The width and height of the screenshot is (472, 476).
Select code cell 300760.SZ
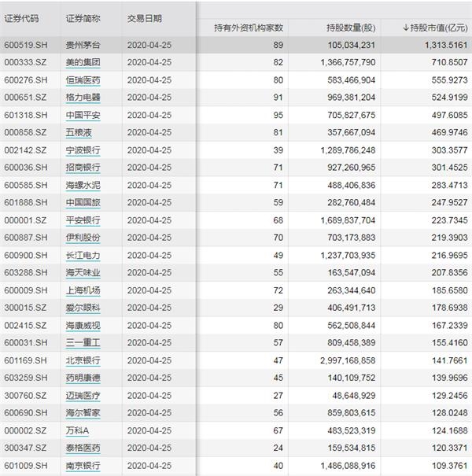[x=25, y=396]
